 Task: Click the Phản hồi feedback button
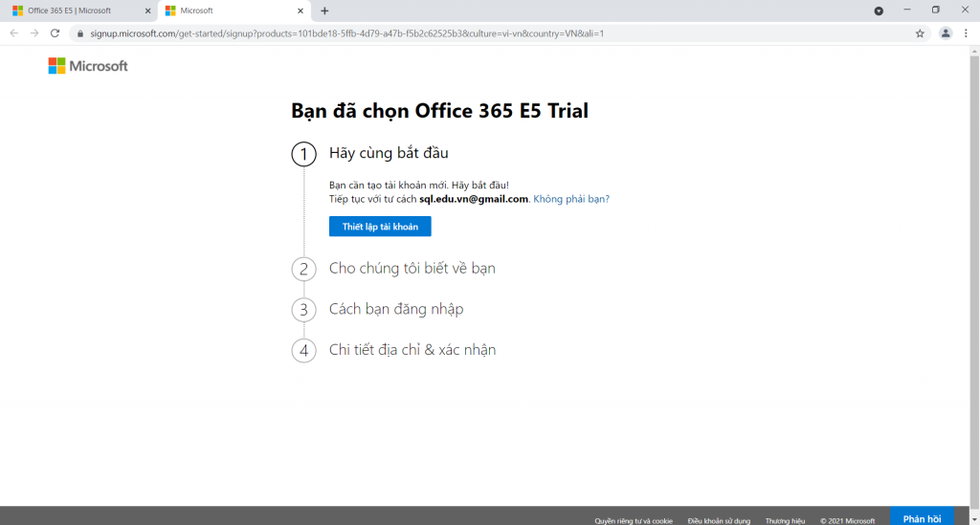coord(922,518)
